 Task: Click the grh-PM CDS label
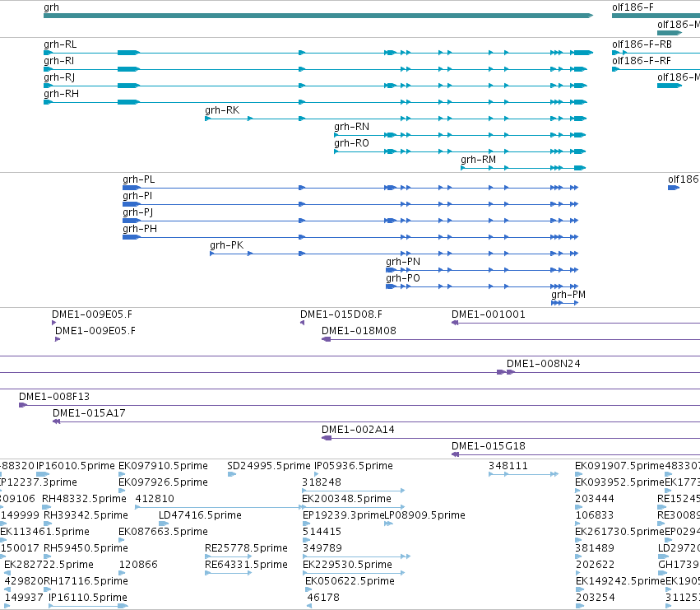[568, 295]
